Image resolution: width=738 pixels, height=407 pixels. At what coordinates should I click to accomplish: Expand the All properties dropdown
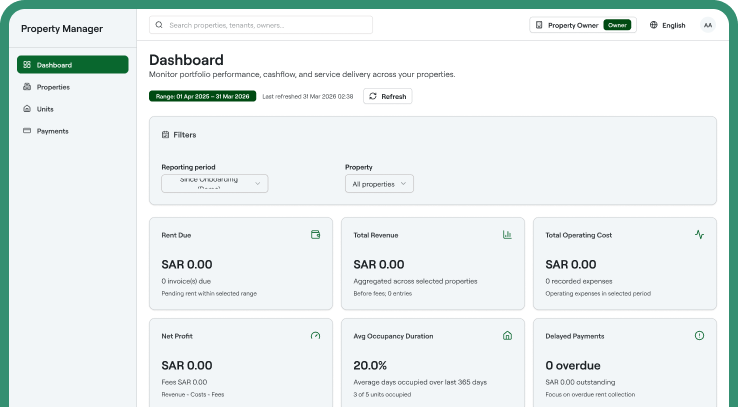click(379, 184)
